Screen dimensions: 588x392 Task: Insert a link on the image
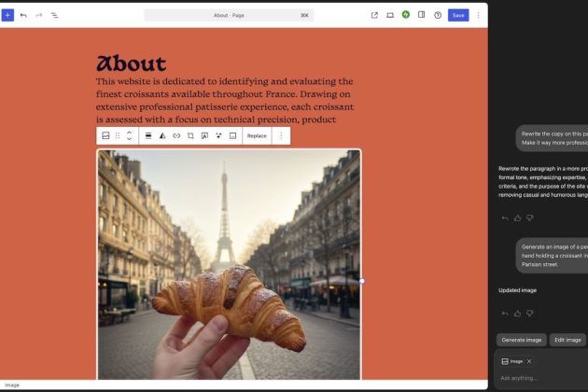[176, 135]
